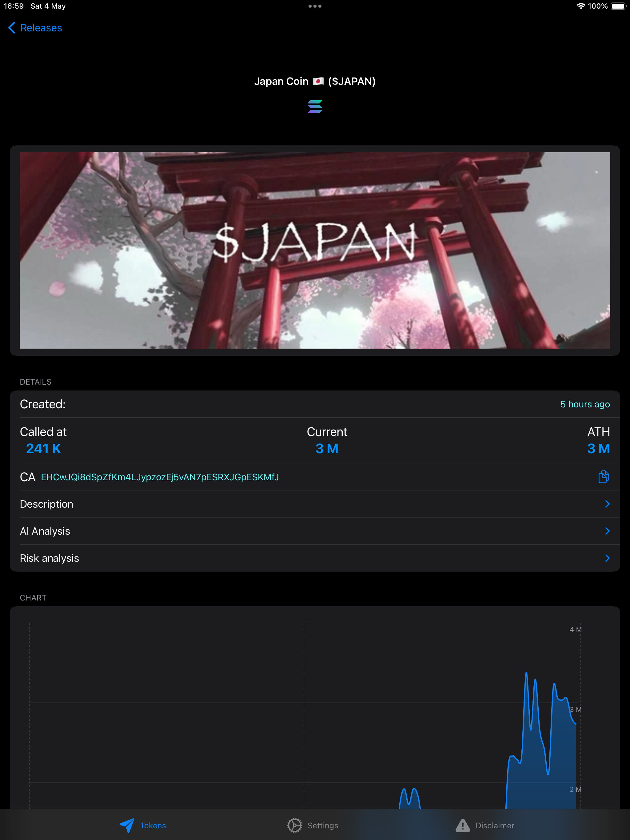
Task: Tap the 2 M chart axis label
Action: [x=576, y=789]
